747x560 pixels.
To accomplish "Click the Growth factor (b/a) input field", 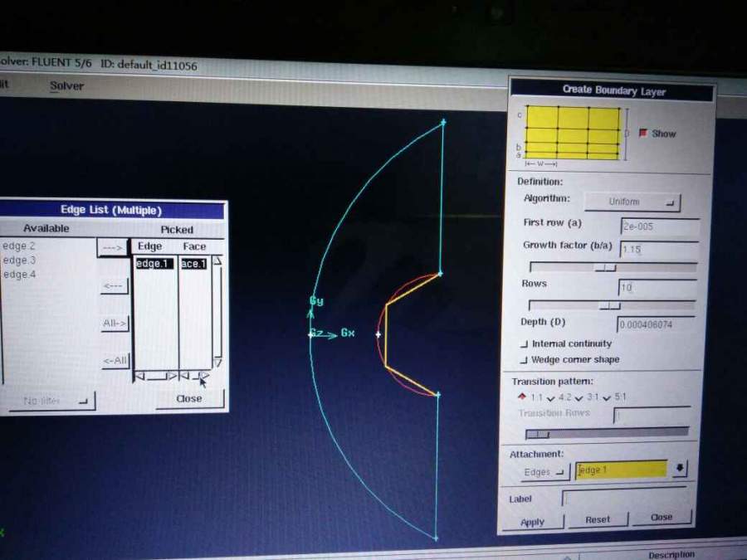I will pyautogui.click(x=659, y=250).
